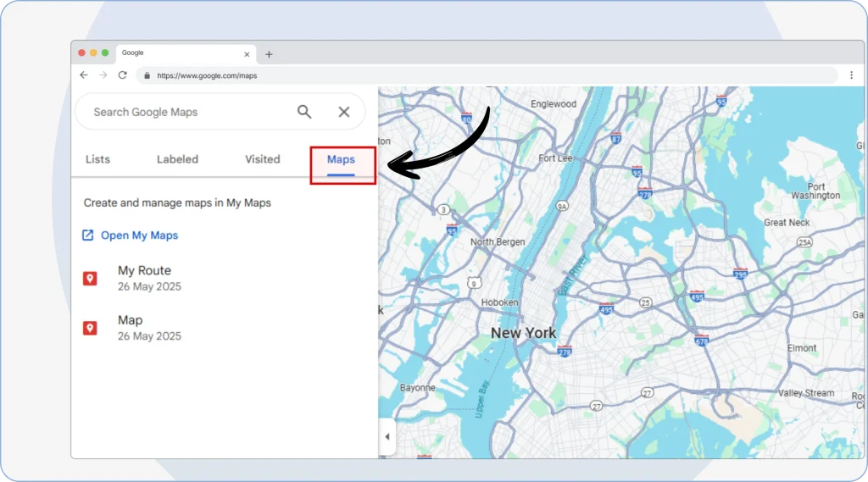This screenshot has width=868, height=482.
Task: Click the I-678 highway shield
Action: 701,340
